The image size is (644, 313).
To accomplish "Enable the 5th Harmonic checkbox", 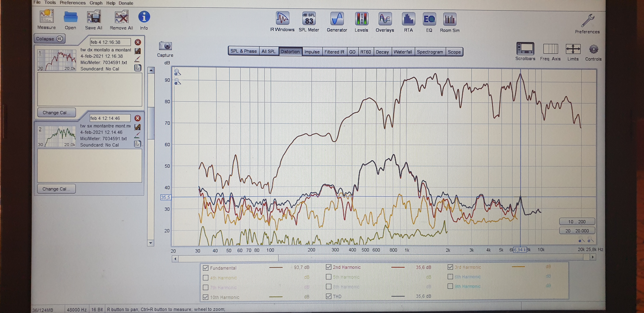I will point(329,277).
